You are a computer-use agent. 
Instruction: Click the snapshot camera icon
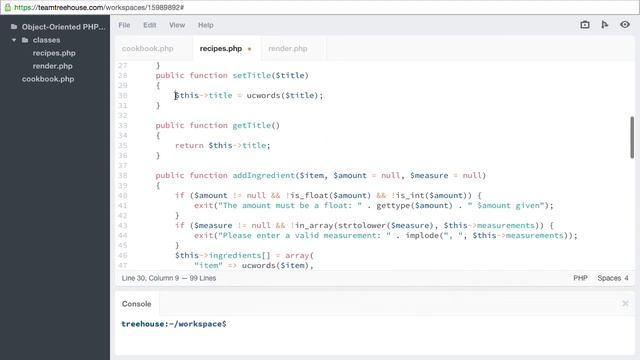(x=584, y=25)
